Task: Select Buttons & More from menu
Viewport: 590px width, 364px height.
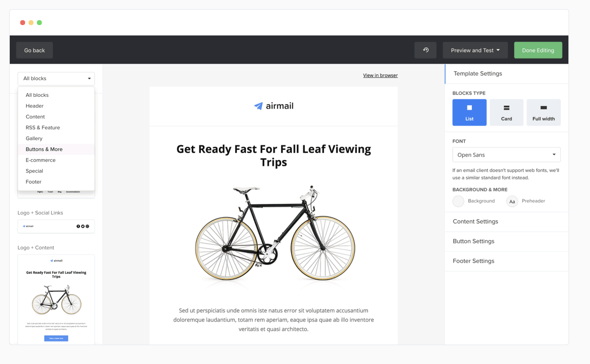Action: click(x=44, y=149)
